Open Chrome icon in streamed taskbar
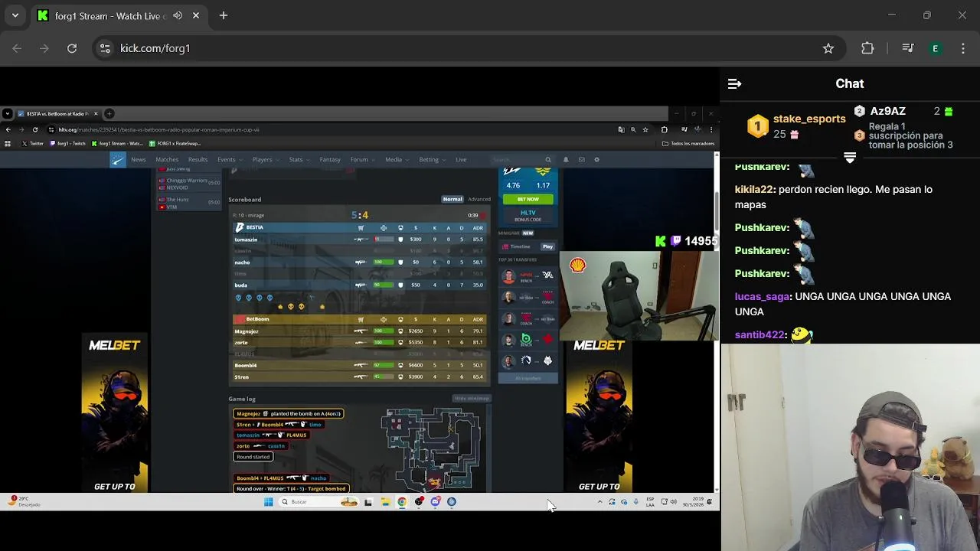The image size is (980, 551). point(402,502)
